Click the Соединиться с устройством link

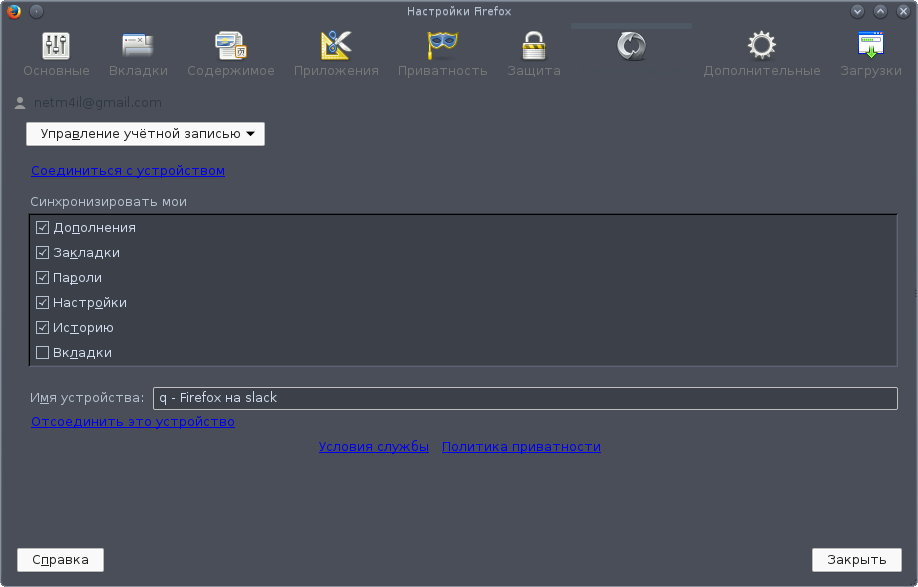(128, 171)
